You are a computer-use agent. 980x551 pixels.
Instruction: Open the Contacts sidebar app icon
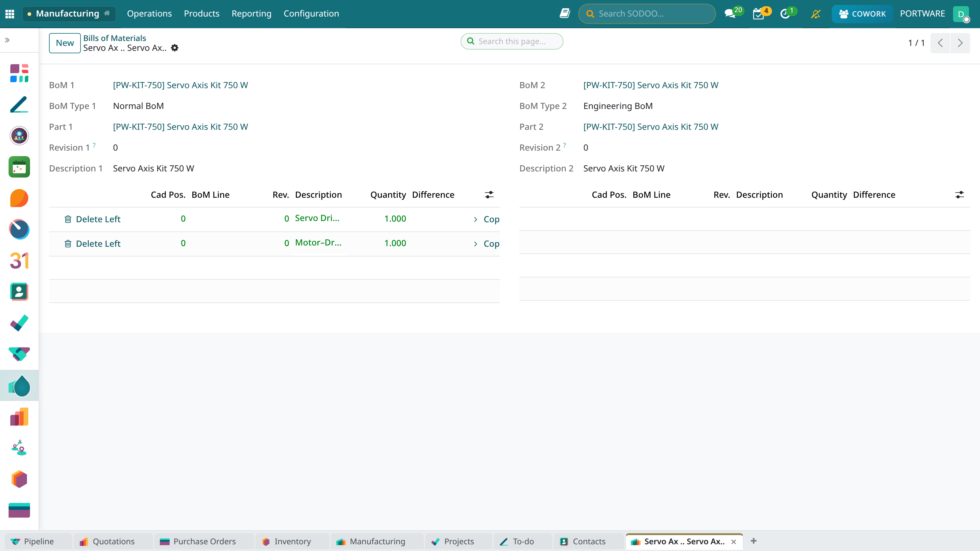tap(19, 292)
